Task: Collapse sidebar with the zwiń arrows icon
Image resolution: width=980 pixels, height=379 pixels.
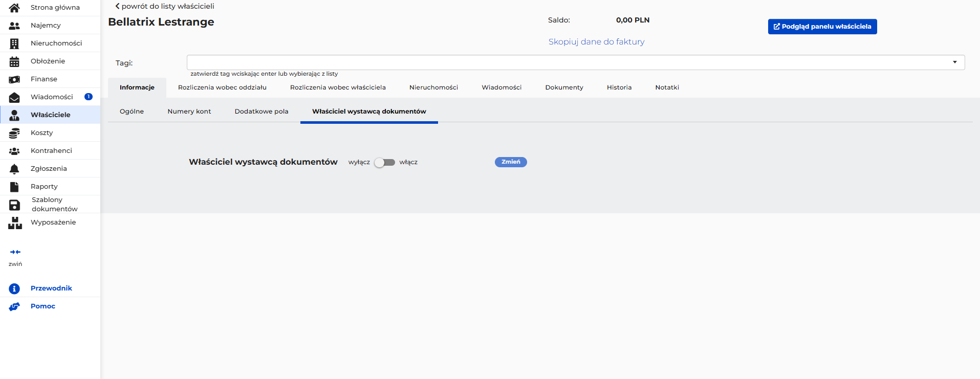Action: [x=15, y=252]
